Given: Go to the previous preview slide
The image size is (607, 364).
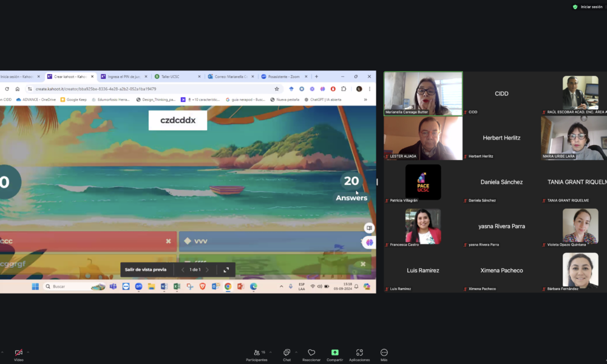Looking at the screenshot, I should point(183,269).
